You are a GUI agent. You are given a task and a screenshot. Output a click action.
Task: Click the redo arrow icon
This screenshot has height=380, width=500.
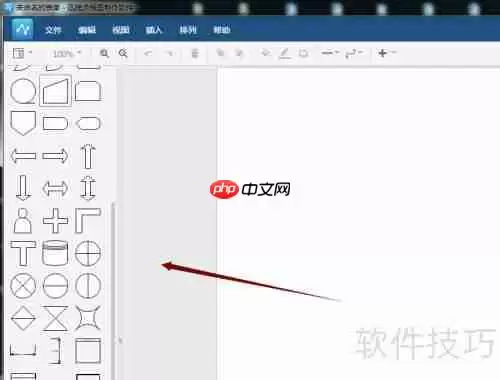(170, 53)
